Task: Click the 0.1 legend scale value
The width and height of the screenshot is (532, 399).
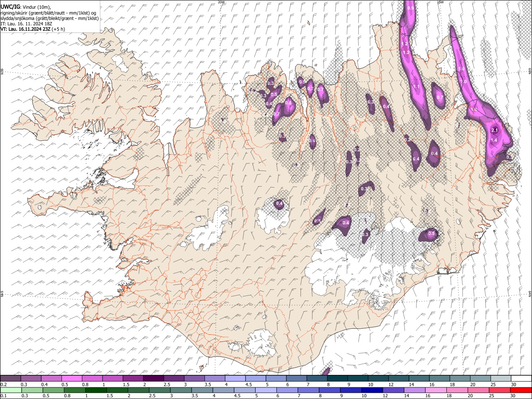Action: [3, 396]
